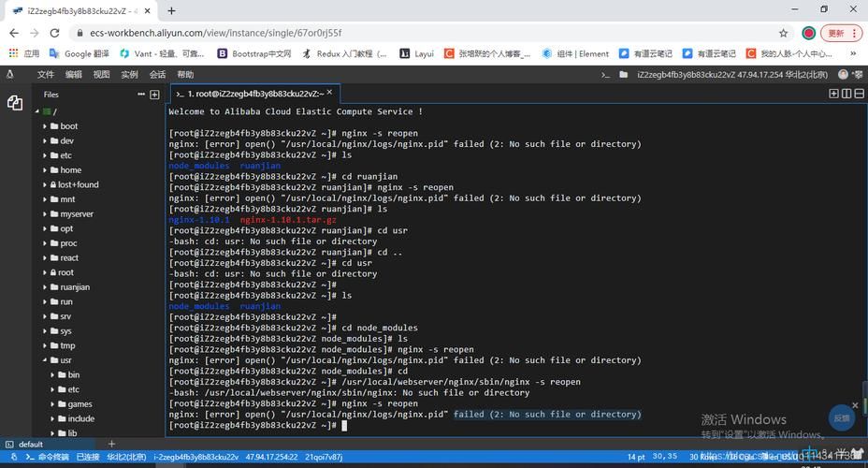This screenshot has width=868, height=468.
Task: Close the feedback floating button
Action: coord(855,405)
